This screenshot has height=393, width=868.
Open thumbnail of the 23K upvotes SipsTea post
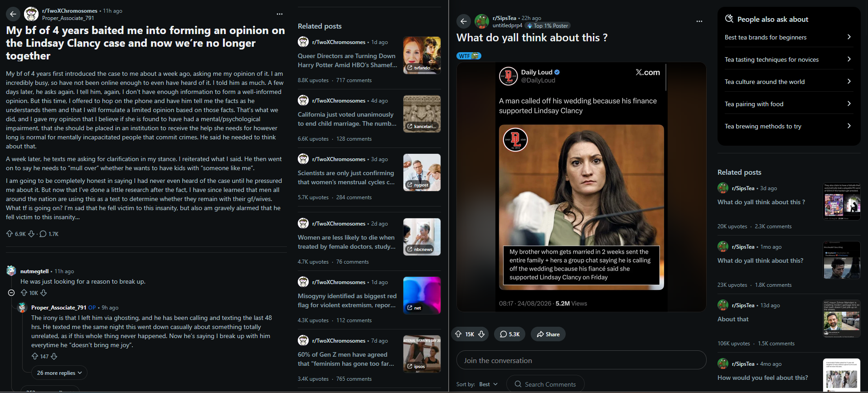(842, 260)
